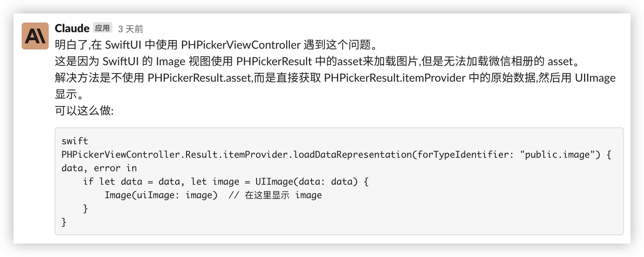
Task: Click PHPickerViewController in the first message line
Action: (x=241, y=45)
